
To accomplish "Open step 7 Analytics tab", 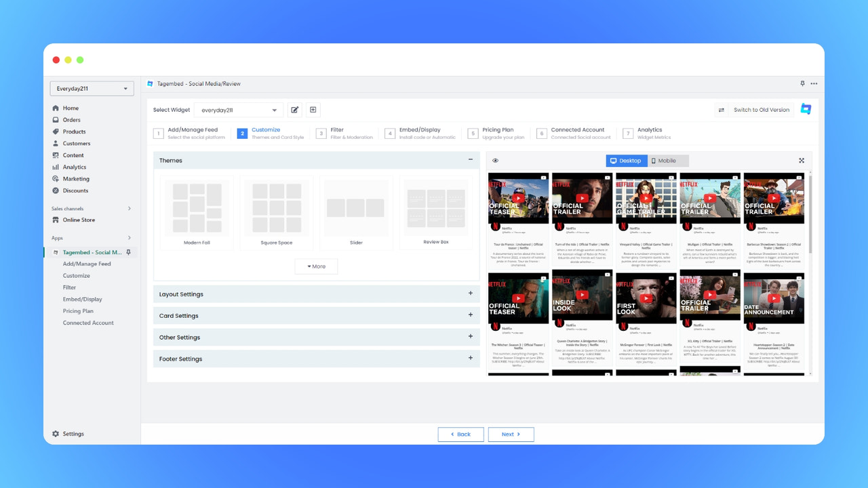I will 648,133.
